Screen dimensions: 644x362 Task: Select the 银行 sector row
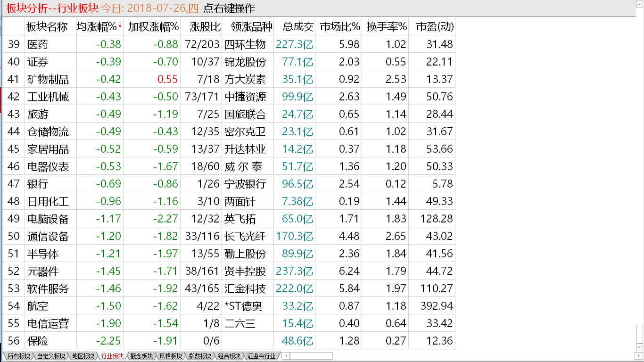coord(229,184)
